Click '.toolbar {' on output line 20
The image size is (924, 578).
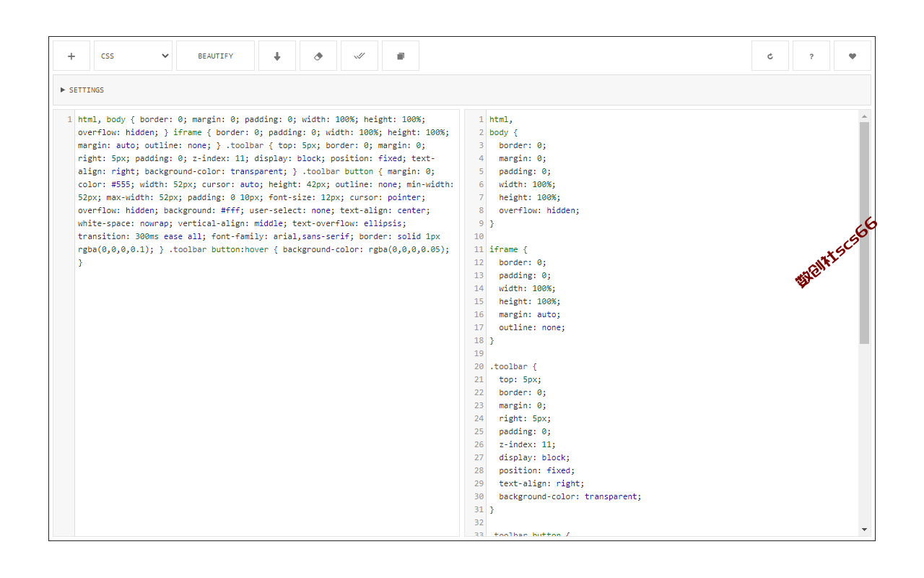513,366
